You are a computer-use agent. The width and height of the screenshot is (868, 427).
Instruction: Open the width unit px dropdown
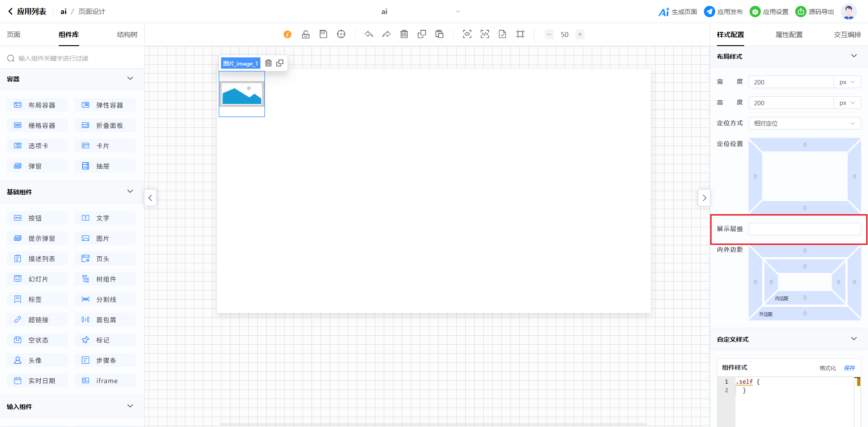tap(847, 82)
